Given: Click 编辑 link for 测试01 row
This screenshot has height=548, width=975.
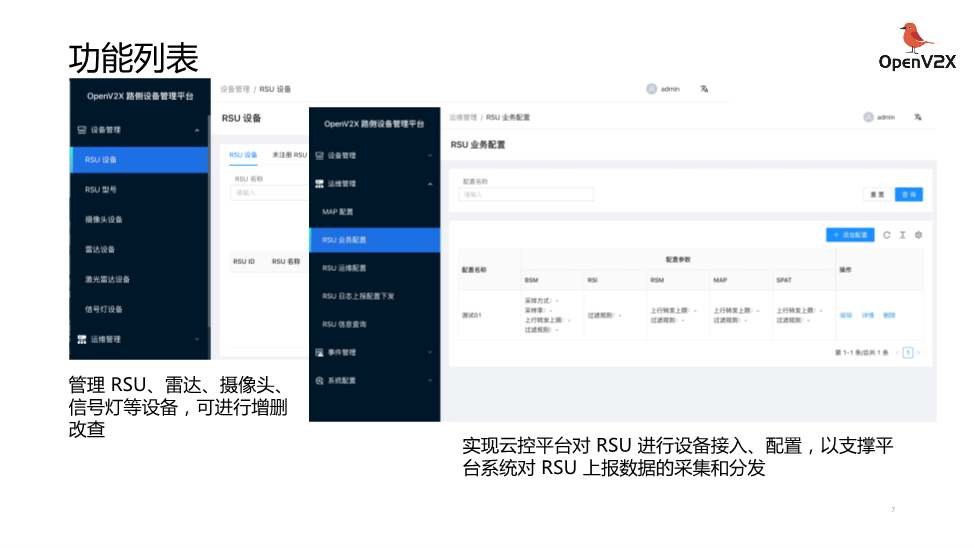Looking at the screenshot, I should (846, 315).
